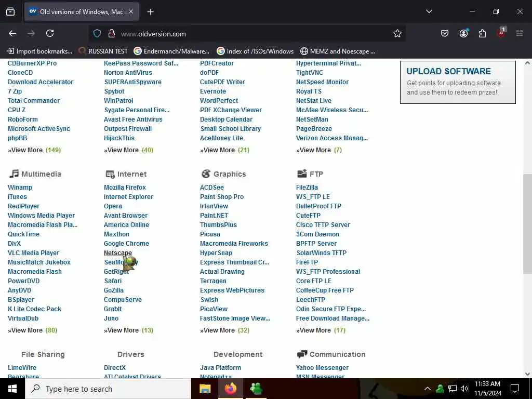The height and width of the screenshot is (399, 532).
Task: Open the FileZilla link
Action: coord(307,187)
